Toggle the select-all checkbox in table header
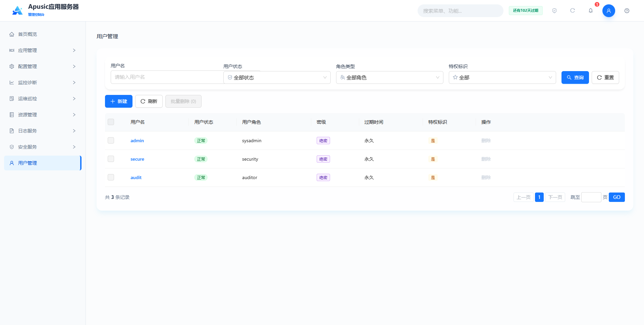This screenshot has height=325, width=644. [x=111, y=122]
